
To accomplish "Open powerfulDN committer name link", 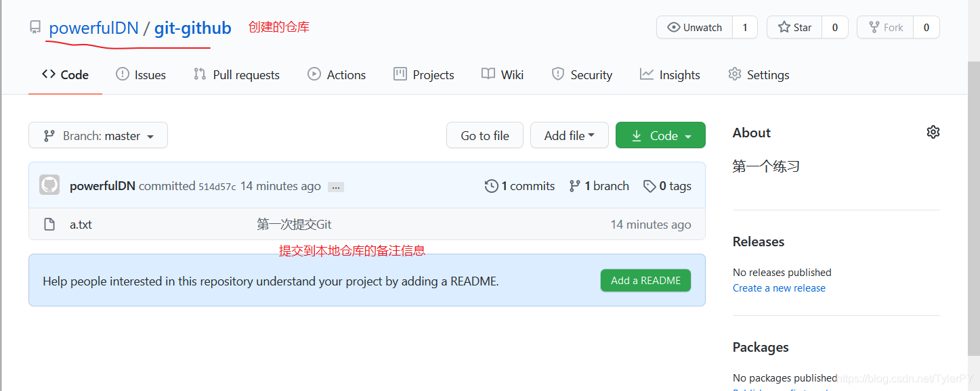I will (x=102, y=186).
